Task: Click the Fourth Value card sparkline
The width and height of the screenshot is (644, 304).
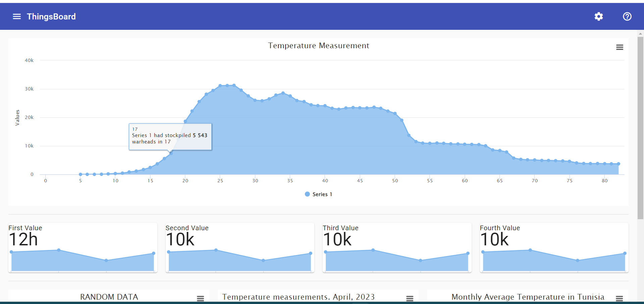Action: point(553,260)
